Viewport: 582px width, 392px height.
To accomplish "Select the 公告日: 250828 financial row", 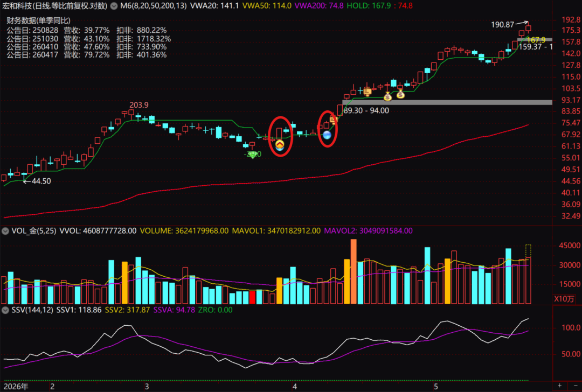I will click(86, 30).
